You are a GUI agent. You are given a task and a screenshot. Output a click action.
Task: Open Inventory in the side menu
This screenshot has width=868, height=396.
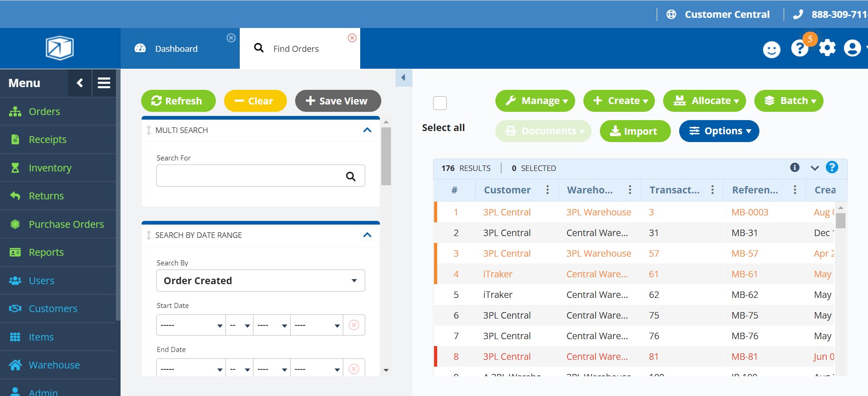click(50, 168)
